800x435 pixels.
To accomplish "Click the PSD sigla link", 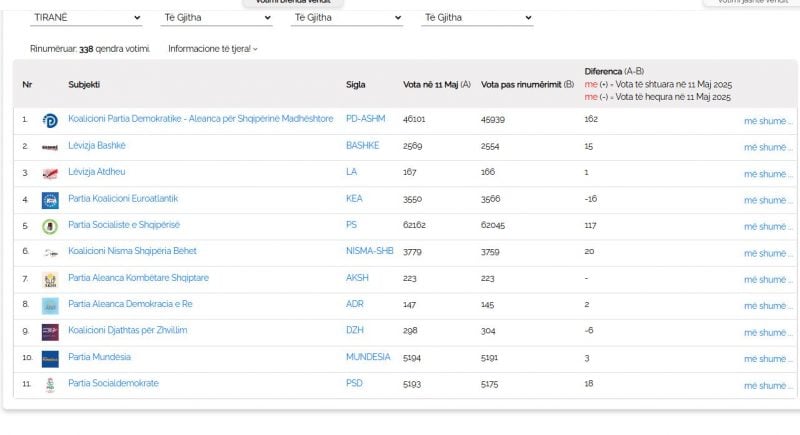I will click(354, 383).
